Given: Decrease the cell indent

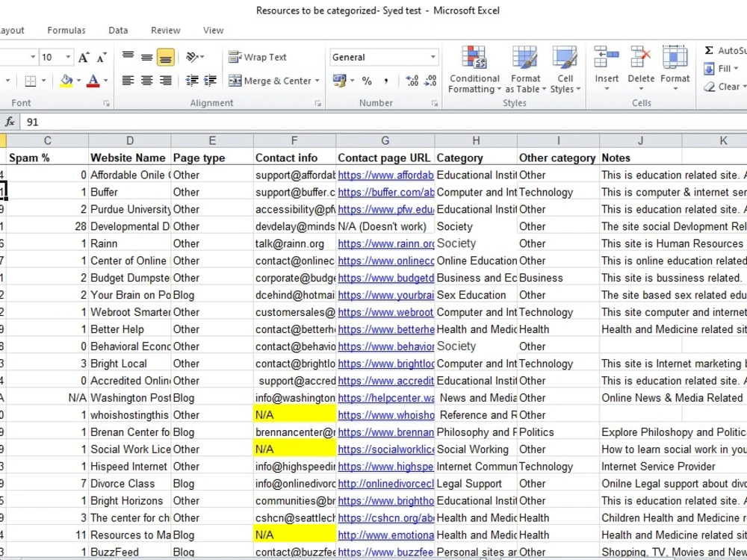Looking at the screenshot, I should coord(192,80).
